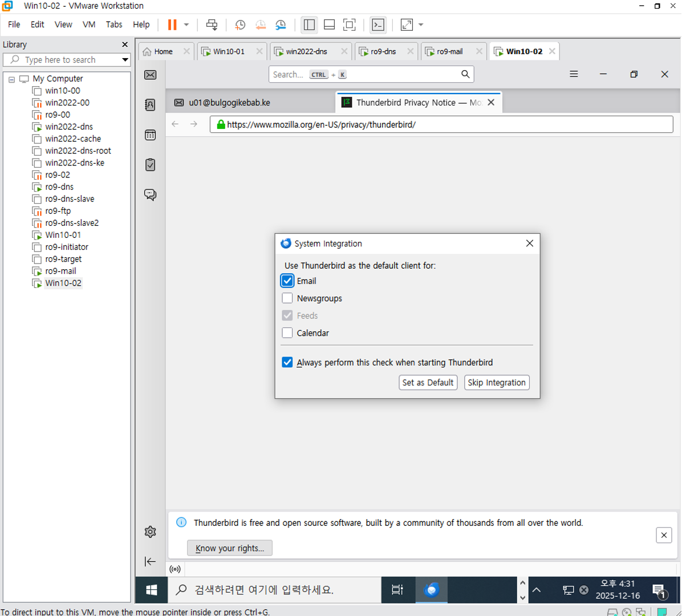Open the Windows Start menu
Image resolution: width=682 pixels, height=616 pixels.
151,590
